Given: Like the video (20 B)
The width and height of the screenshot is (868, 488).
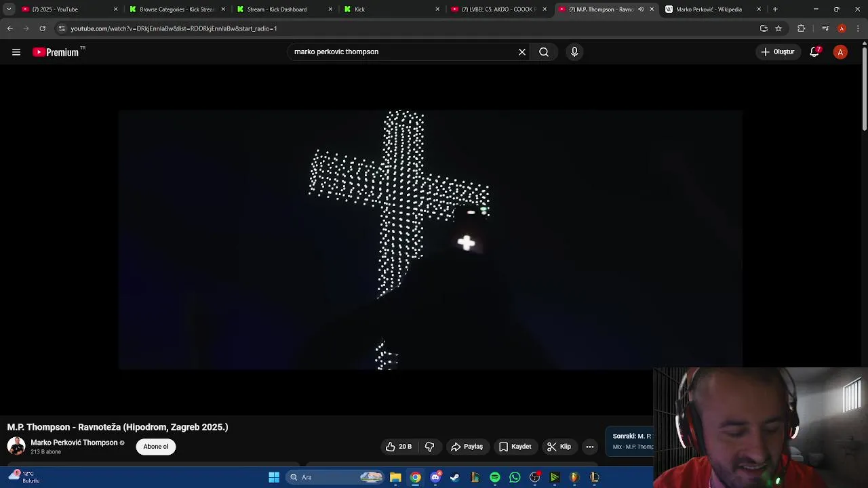Looking at the screenshot, I should click(x=399, y=447).
